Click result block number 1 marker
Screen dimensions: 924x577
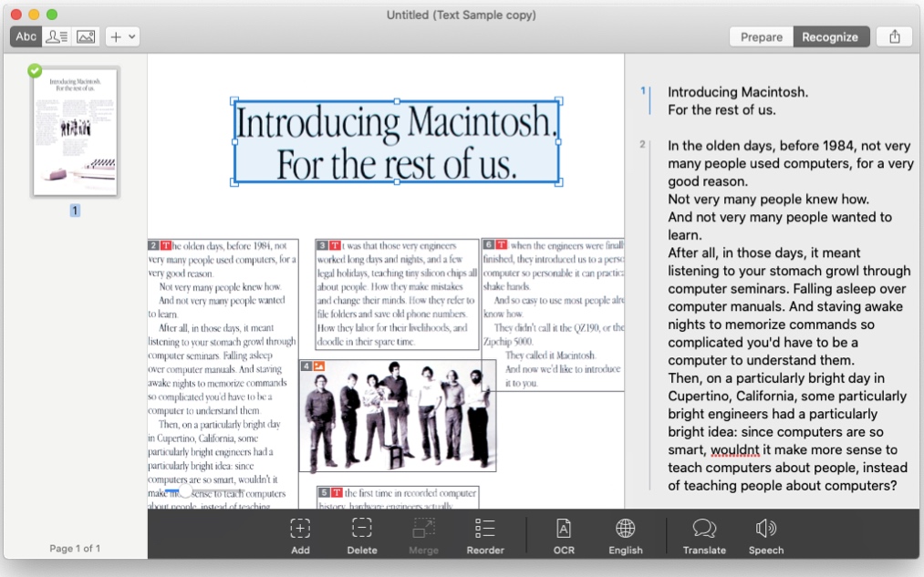[643, 90]
